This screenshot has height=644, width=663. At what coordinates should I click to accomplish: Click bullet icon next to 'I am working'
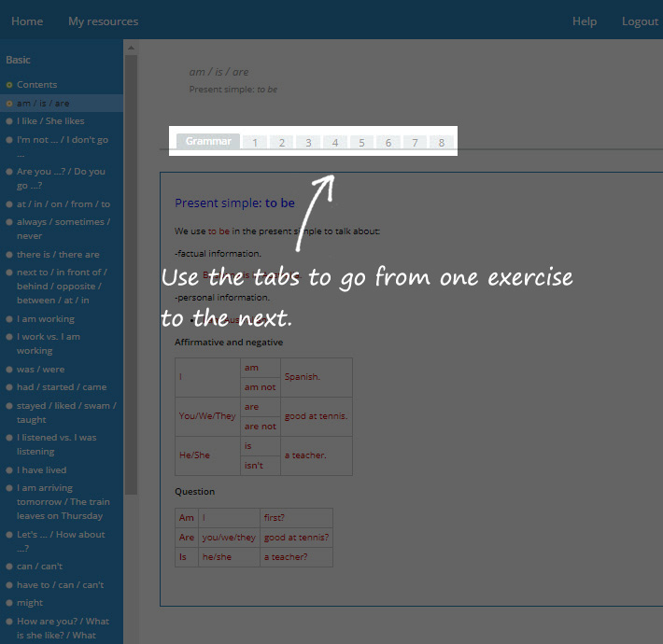tap(9, 319)
